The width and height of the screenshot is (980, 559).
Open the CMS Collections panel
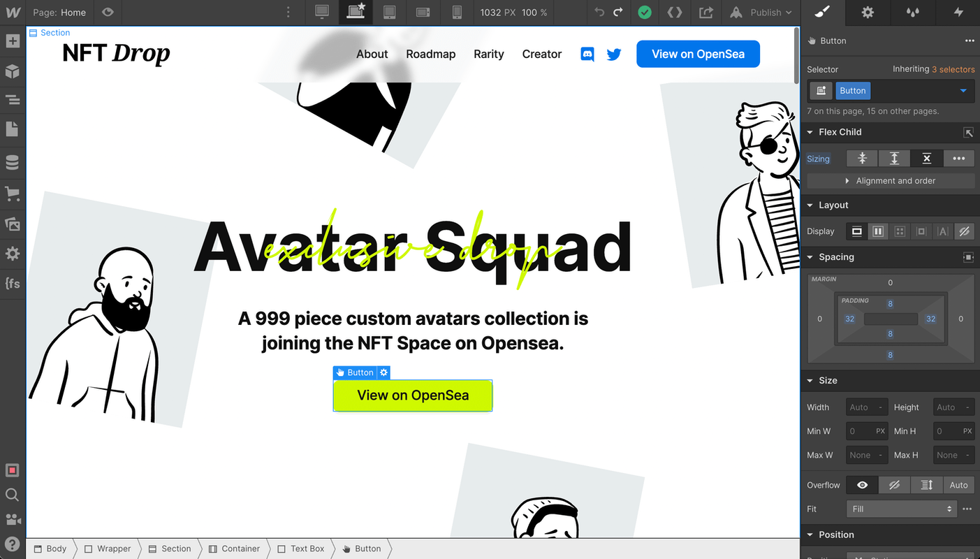13,163
